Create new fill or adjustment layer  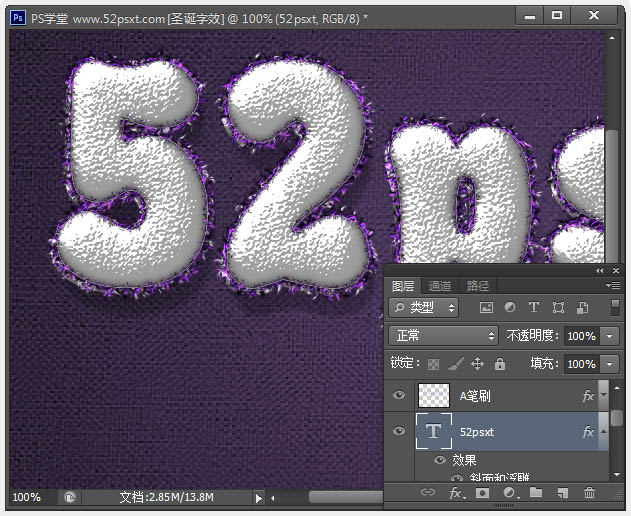tap(510, 493)
